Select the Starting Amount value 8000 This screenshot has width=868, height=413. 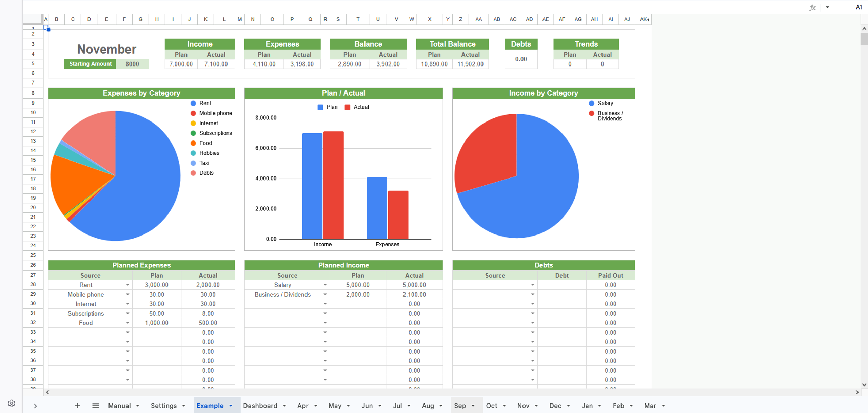click(132, 64)
